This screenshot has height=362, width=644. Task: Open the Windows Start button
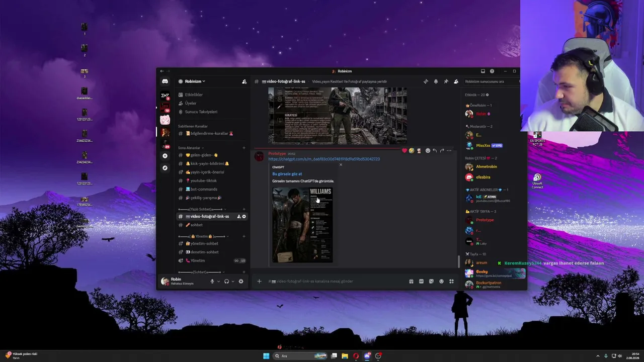point(266,356)
